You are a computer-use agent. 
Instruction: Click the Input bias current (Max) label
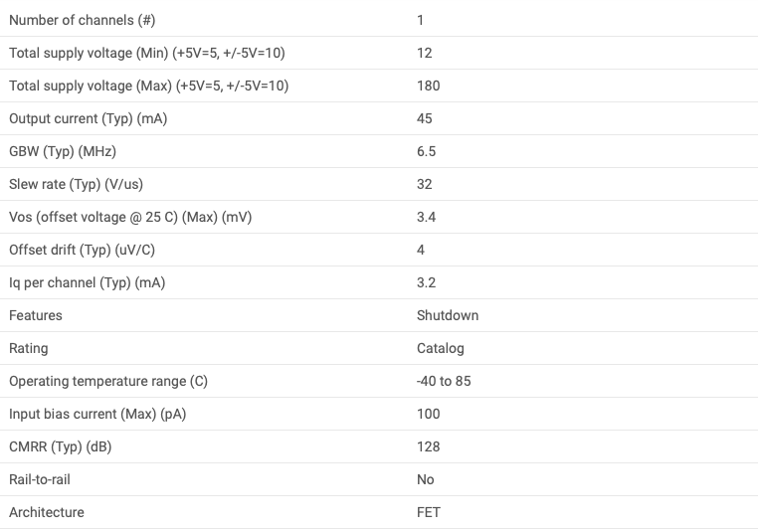[97, 415]
